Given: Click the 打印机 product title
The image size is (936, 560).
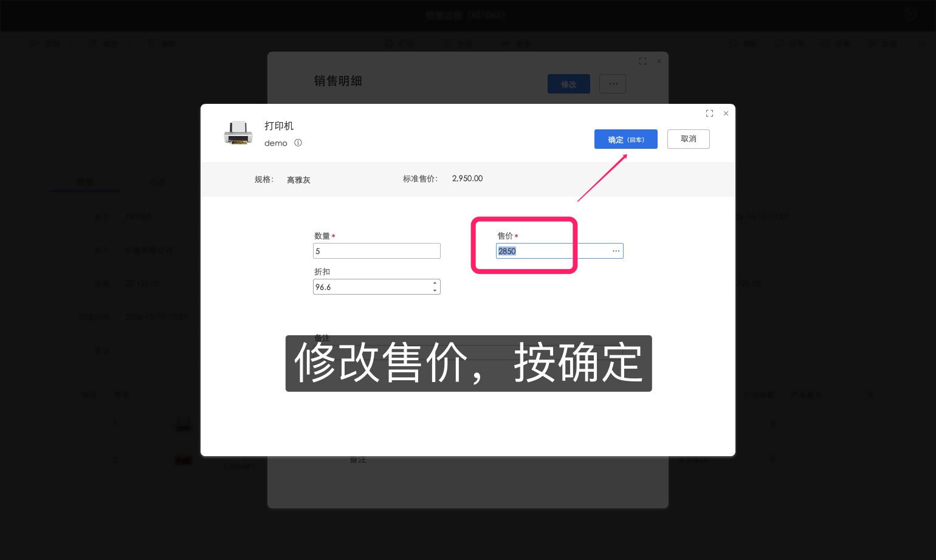Looking at the screenshot, I should pyautogui.click(x=279, y=126).
